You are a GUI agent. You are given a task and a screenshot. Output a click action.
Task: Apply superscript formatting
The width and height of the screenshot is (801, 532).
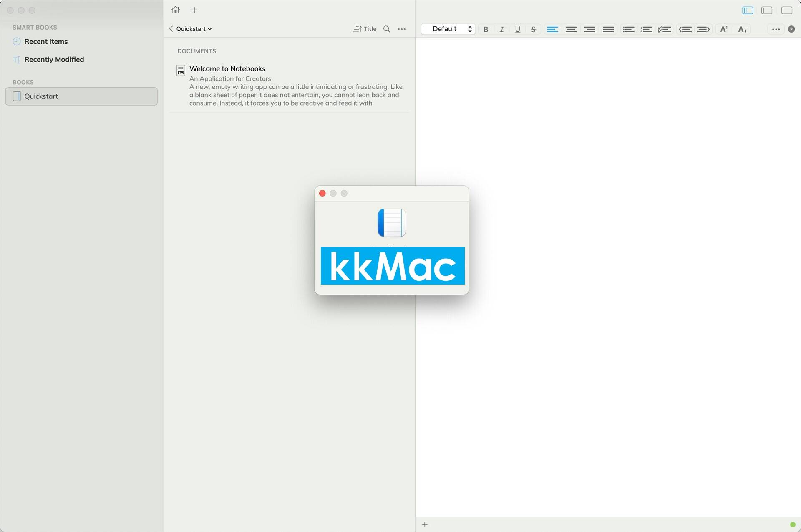724,29
